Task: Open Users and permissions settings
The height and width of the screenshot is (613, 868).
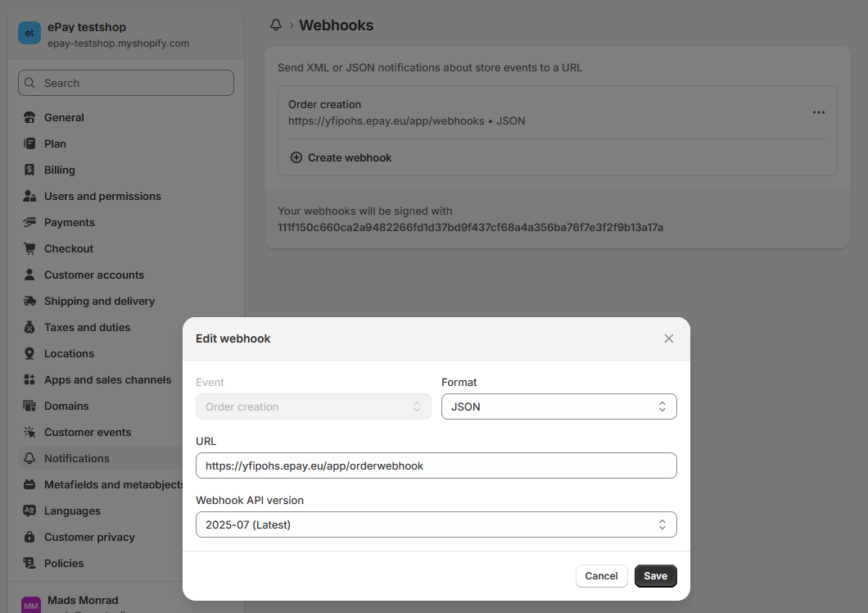Action: (x=102, y=196)
